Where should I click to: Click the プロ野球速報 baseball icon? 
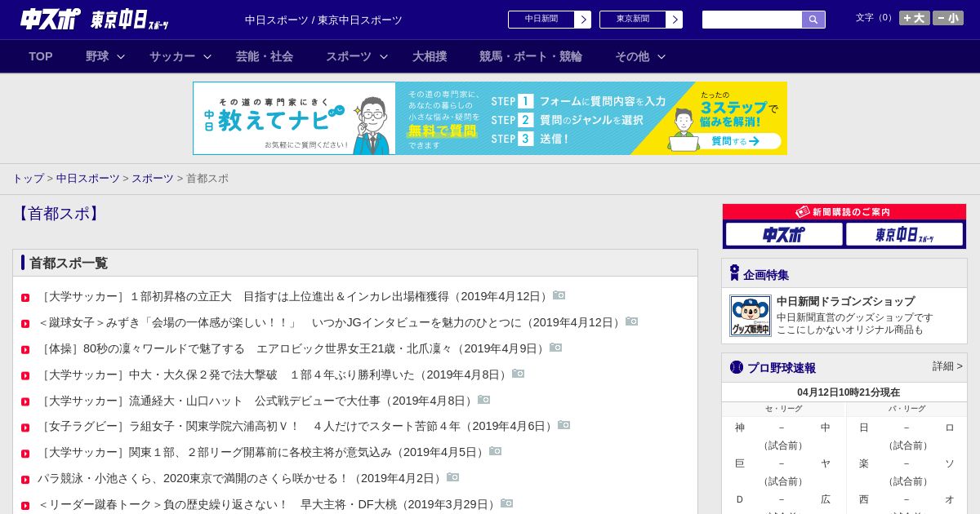737,367
